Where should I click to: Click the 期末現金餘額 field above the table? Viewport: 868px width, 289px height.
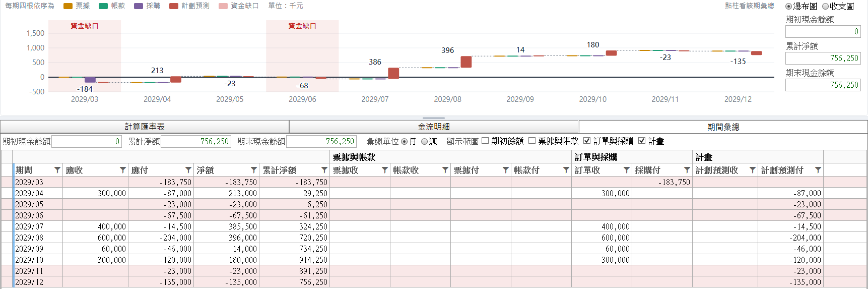pyautogui.click(x=321, y=141)
